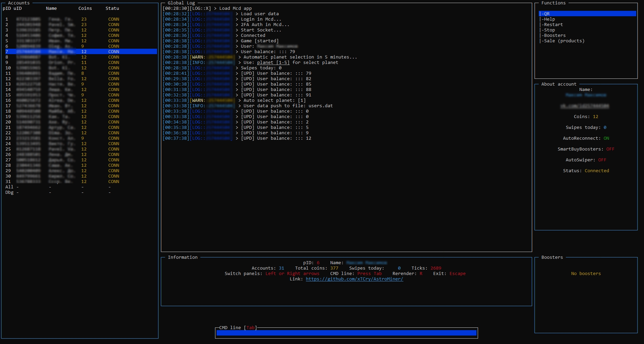
Task: Select account row with pID 13
Action: click(x=80, y=84)
